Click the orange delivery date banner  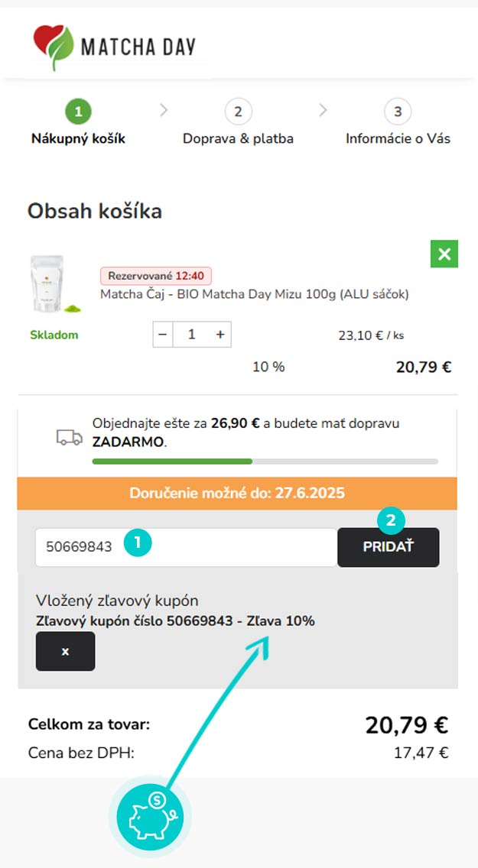coord(237,494)
